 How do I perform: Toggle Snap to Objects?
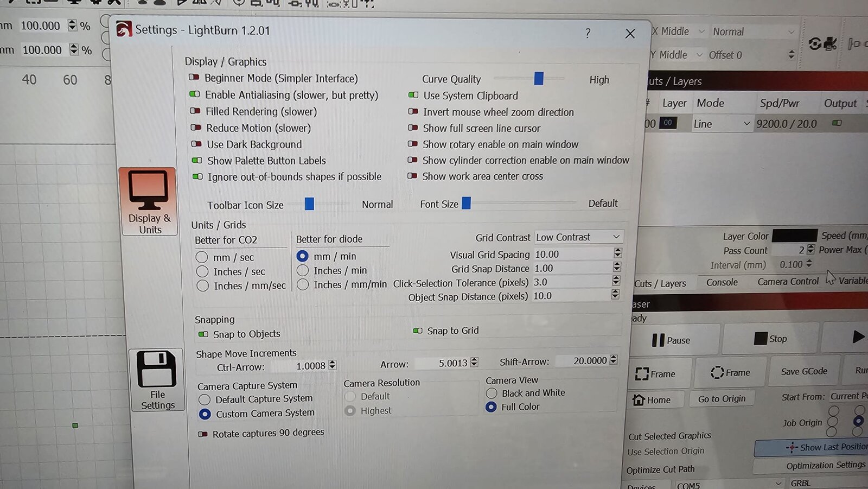(x=203, y=334)
